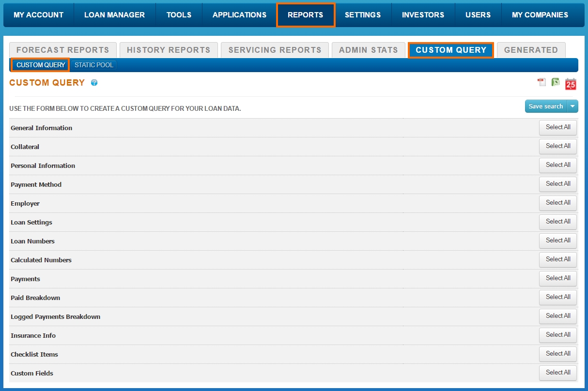588x391 pixels.
Task: Open the History Reports tab
Action: pyautogui.click(x=169, y=50)
